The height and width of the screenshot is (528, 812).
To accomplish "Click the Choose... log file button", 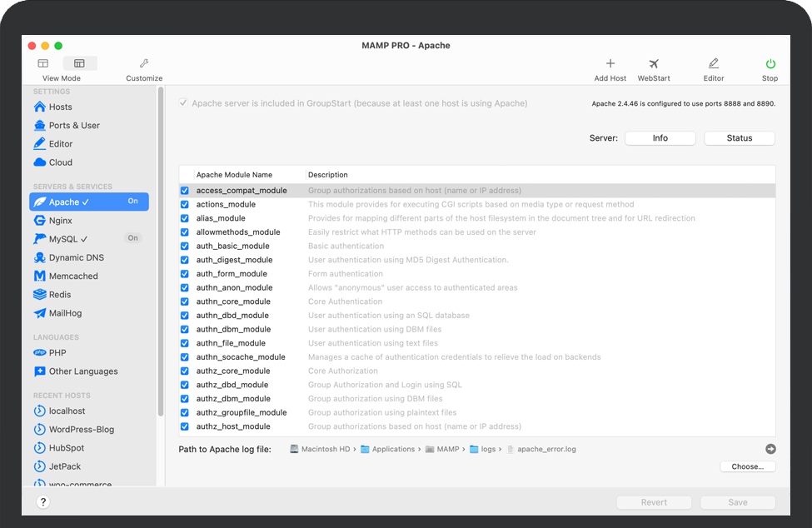I will (x=747, y=466).
